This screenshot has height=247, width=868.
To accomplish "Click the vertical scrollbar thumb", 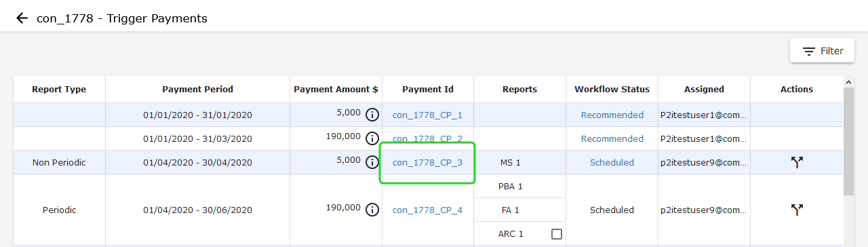I will pyautogui.click(x=848, y=141).
